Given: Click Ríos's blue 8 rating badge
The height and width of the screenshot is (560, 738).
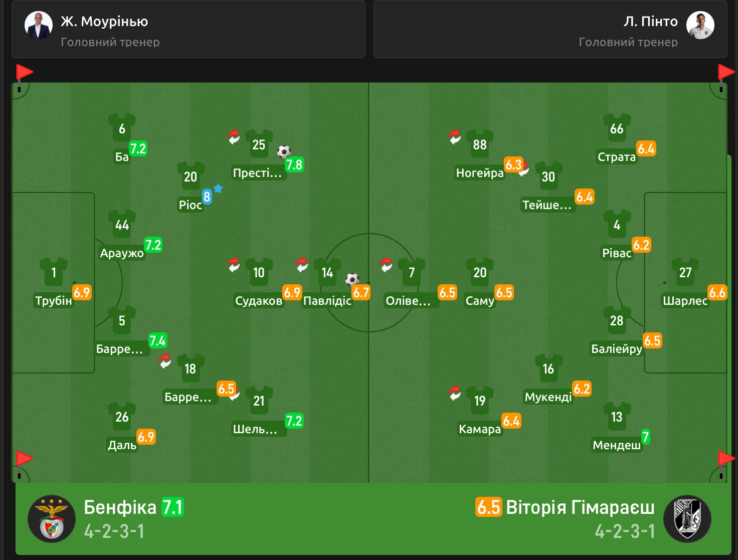Looking at the screenshot, I should click(x=207, y=197).
